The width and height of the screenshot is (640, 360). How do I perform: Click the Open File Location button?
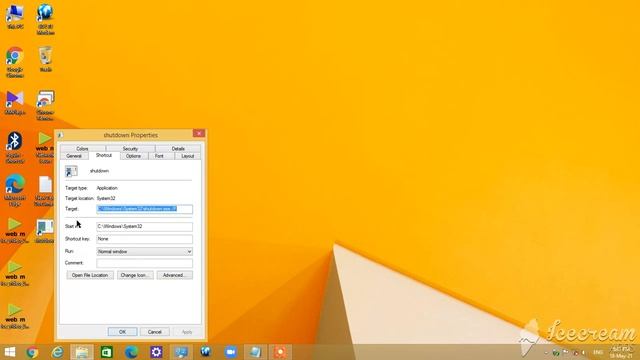(x=90, y=275)
